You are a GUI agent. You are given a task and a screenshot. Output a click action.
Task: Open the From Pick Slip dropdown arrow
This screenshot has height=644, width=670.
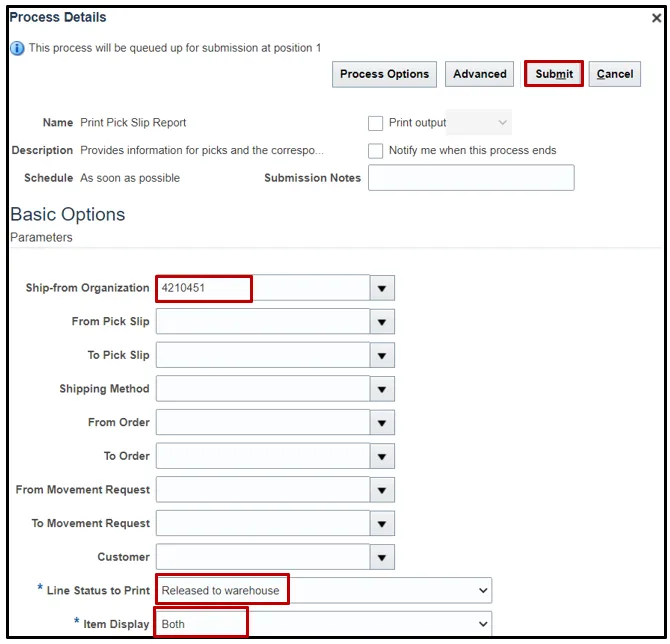pos(382,322)
